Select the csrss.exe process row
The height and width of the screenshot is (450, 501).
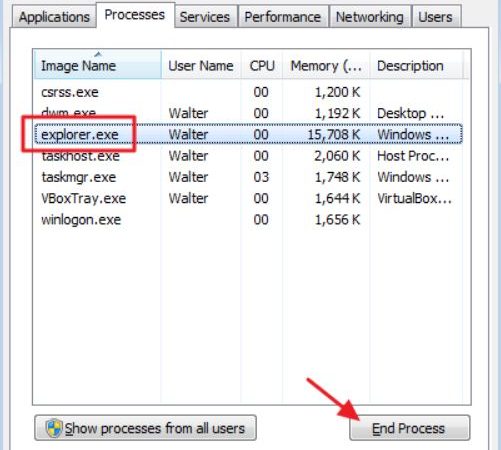coord(248,92)
